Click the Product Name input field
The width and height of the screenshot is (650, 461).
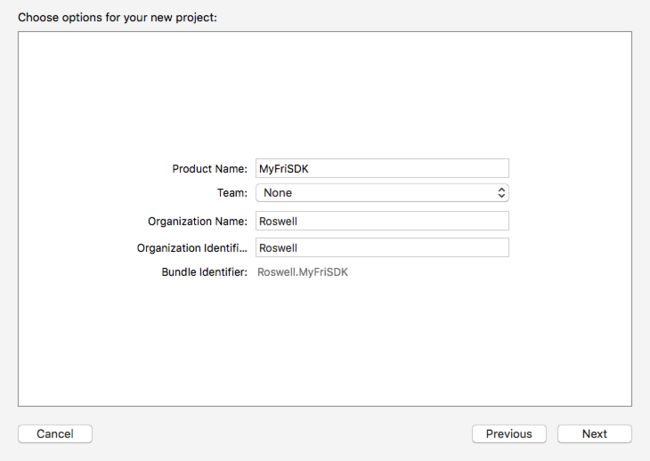pyautogui.click(x=382, y=168)
